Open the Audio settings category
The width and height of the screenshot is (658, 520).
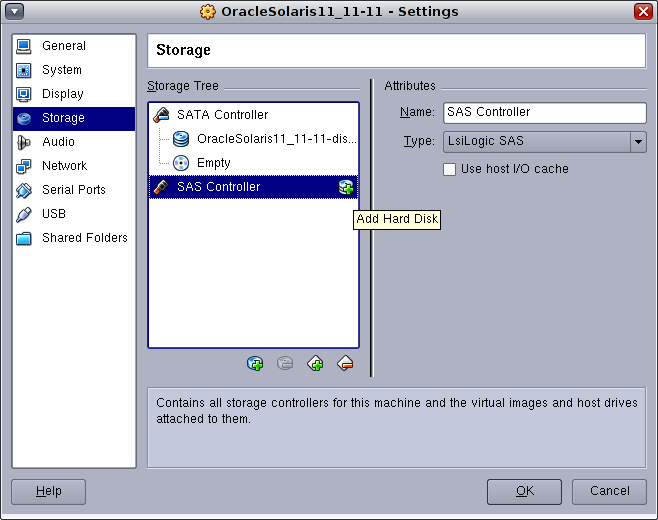[x=58, y=142]
